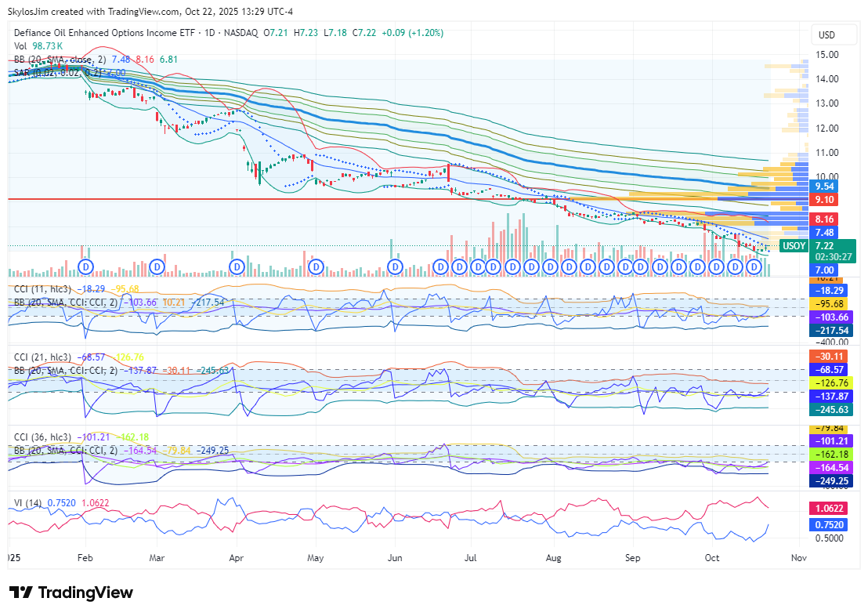Select the CCI (11, hlc3) indicator legend

[43, 290]
